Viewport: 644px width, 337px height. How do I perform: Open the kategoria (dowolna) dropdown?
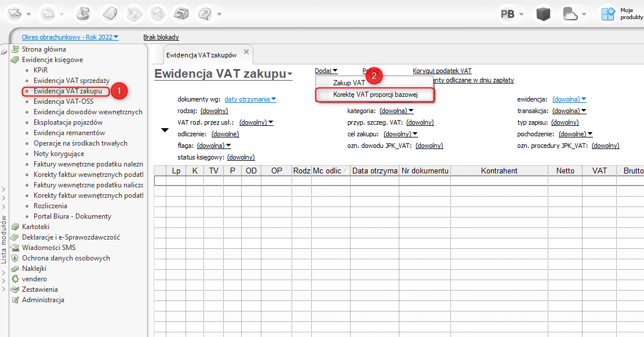[396, 111]
